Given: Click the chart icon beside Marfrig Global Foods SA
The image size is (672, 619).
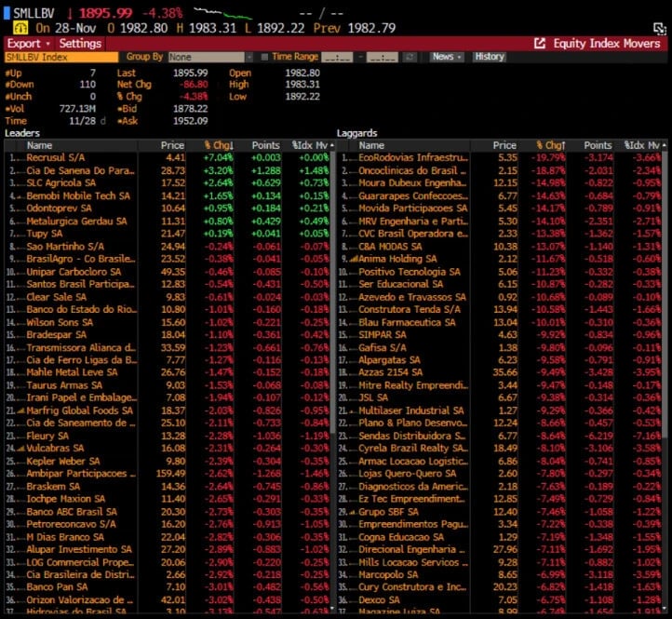Looking at the screenshot, I should click(21, 410).
